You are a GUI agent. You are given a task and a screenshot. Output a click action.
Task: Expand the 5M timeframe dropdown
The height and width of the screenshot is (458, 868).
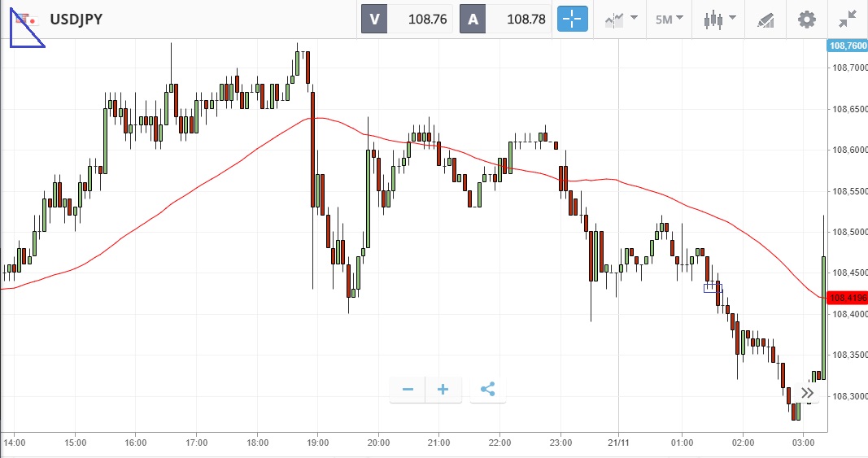coord(670,19)
